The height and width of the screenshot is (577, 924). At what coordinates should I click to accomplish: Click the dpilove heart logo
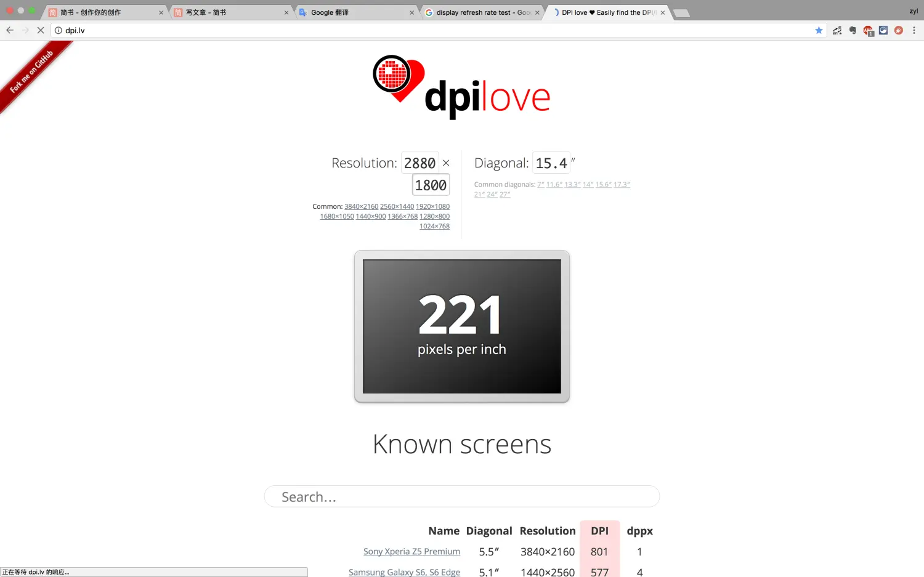462,86
